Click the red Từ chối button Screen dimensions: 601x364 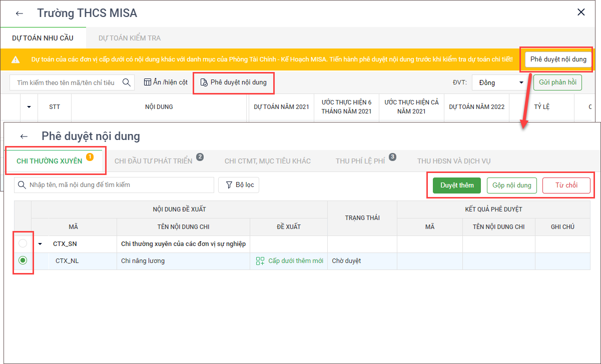[x=566, y=185]
